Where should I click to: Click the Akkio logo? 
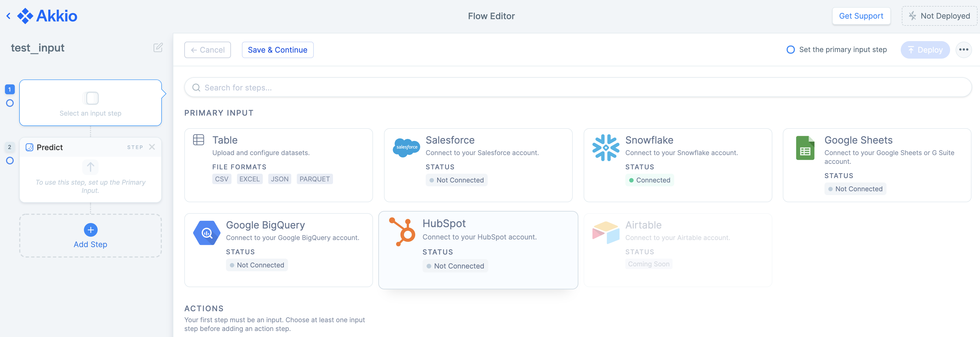[x=47, y=16]
